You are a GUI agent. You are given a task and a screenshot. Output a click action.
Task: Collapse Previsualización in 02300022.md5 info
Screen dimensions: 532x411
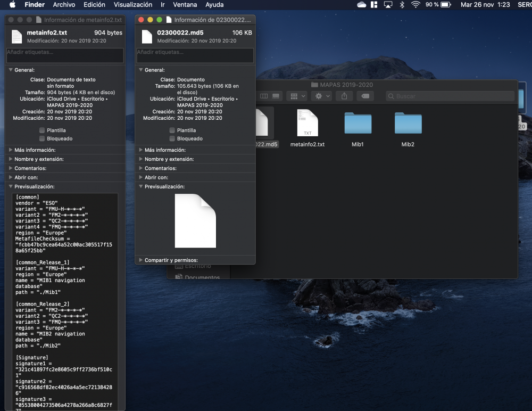(140, 186)
